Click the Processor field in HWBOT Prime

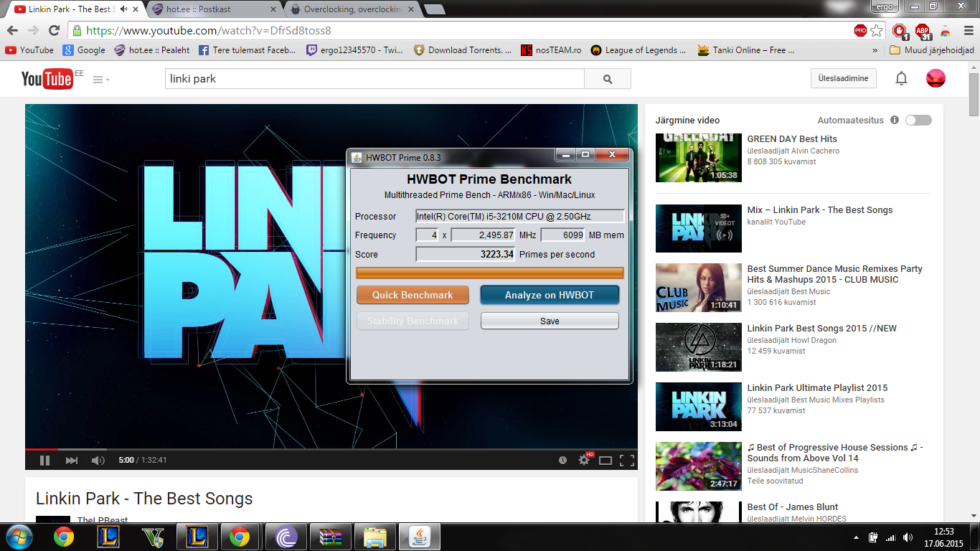(x=520, y=216)
